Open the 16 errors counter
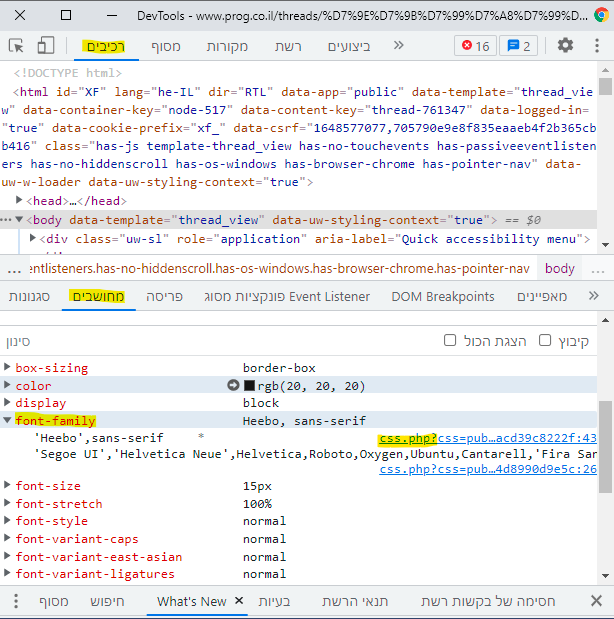Viewport: 614px width, 619px height. tap(475, 46)
